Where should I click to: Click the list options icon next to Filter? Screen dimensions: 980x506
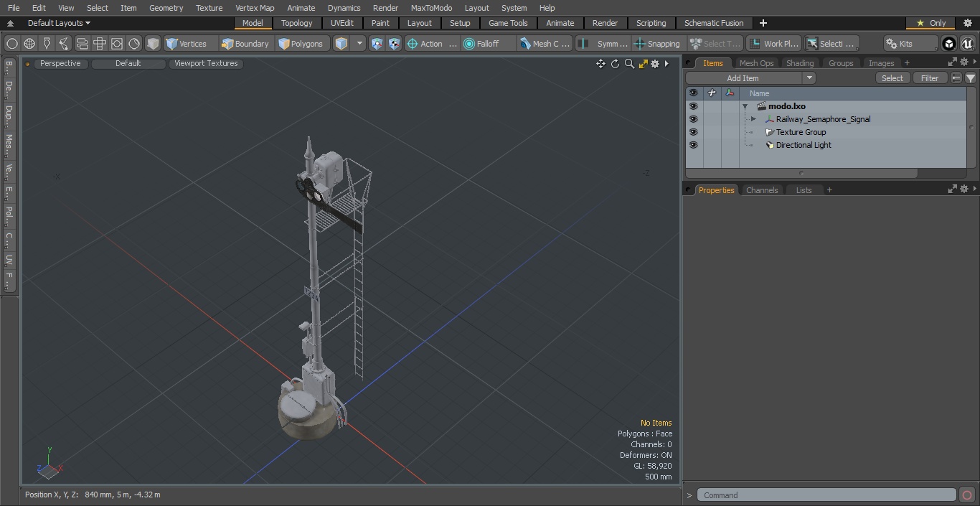956,78
